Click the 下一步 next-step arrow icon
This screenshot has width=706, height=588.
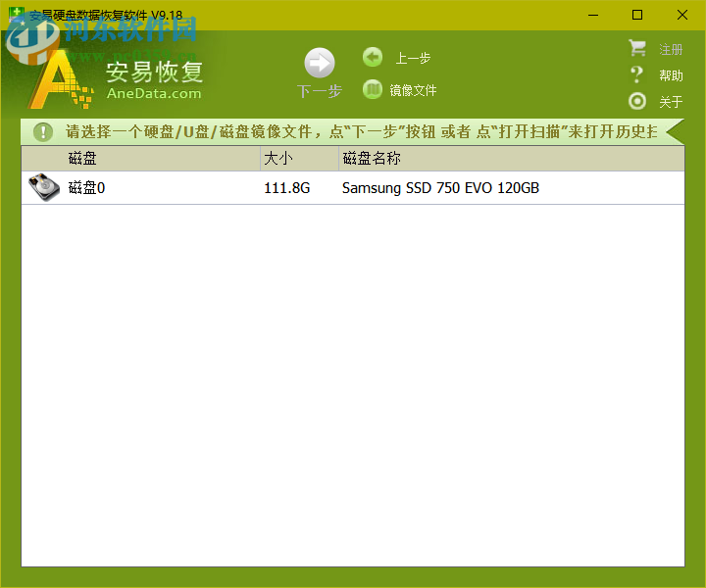pyautogui.click(x=320, y=63)
